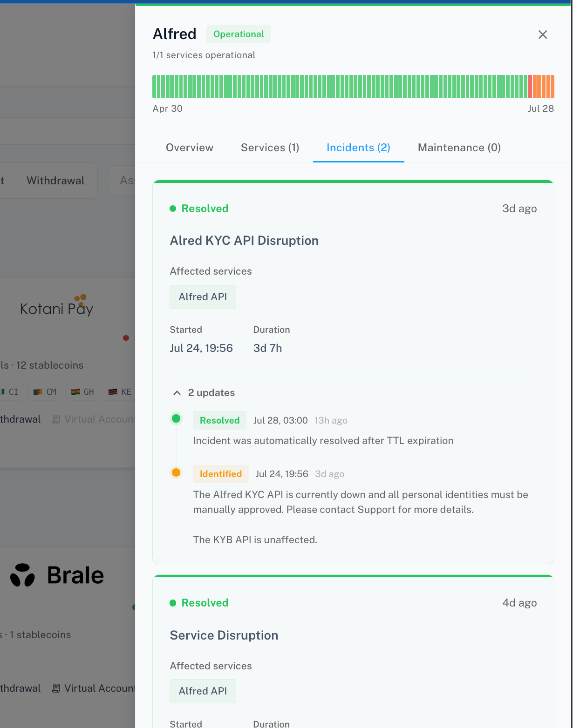Click the orange dot of Identified update
This screenshot has height=728, width=573.
click(176, 472)
